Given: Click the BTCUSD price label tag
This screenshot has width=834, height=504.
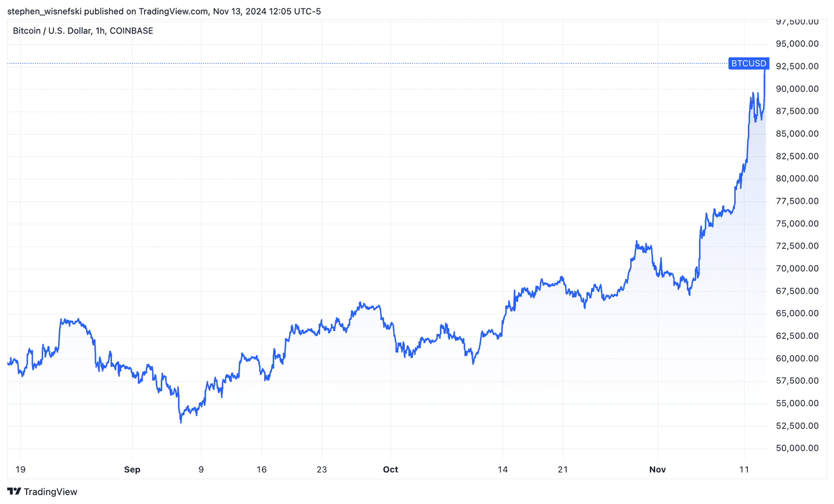Looking at the screenshot, I should (x=748, y=63).
